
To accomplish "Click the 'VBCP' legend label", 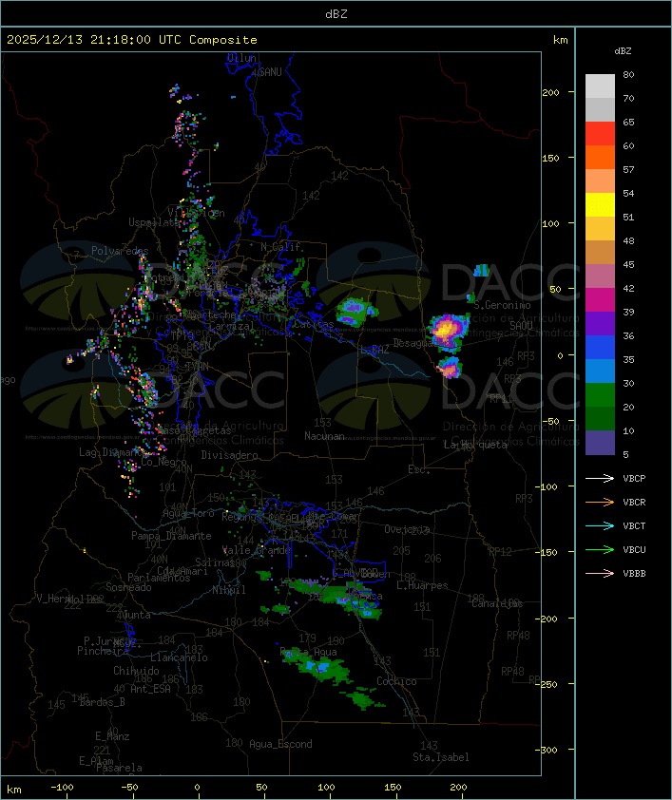I will click(634, 479).
